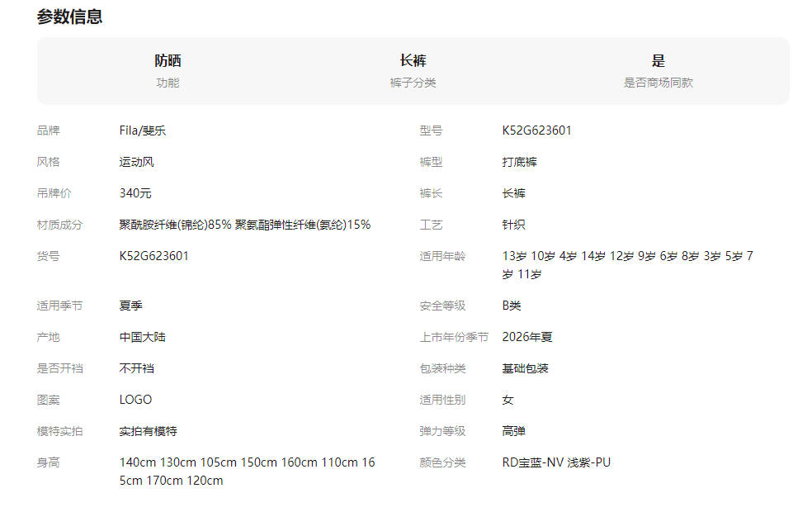812x512 pixels.
Task: Click the material composition text with 锦纶 85%
Action: [244, 225]
